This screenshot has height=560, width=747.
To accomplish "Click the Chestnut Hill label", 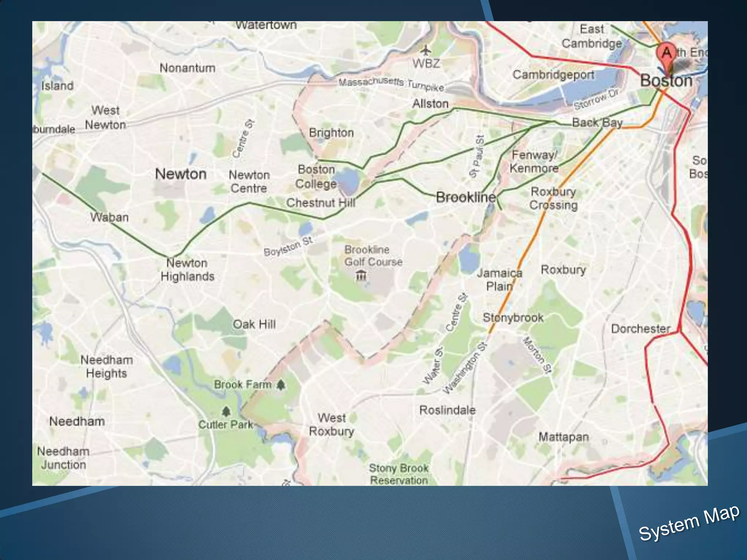I will point(321,203).
